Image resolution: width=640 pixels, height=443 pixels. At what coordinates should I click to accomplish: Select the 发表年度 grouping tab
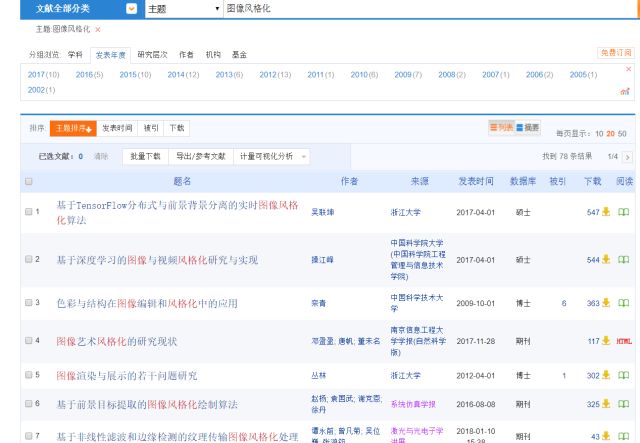tap(110, 55)
